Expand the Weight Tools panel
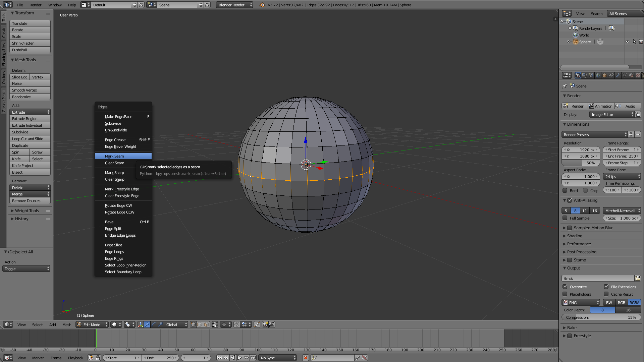644x362 pixels. 27,211
